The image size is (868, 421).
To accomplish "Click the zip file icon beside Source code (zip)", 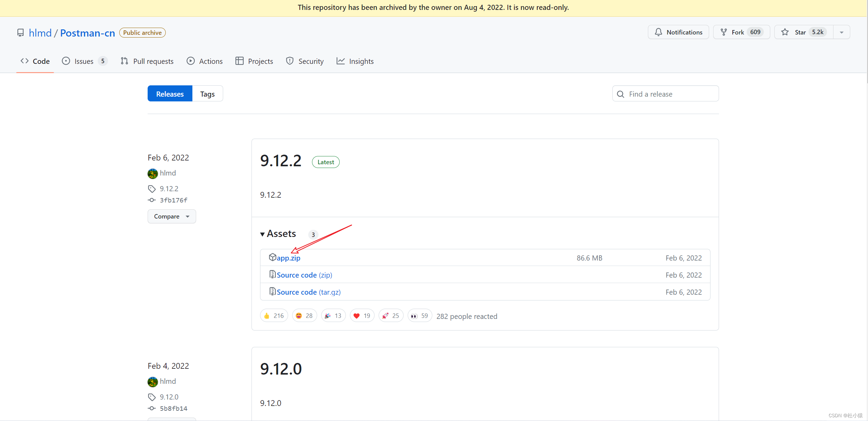I will tap(272, 274).
